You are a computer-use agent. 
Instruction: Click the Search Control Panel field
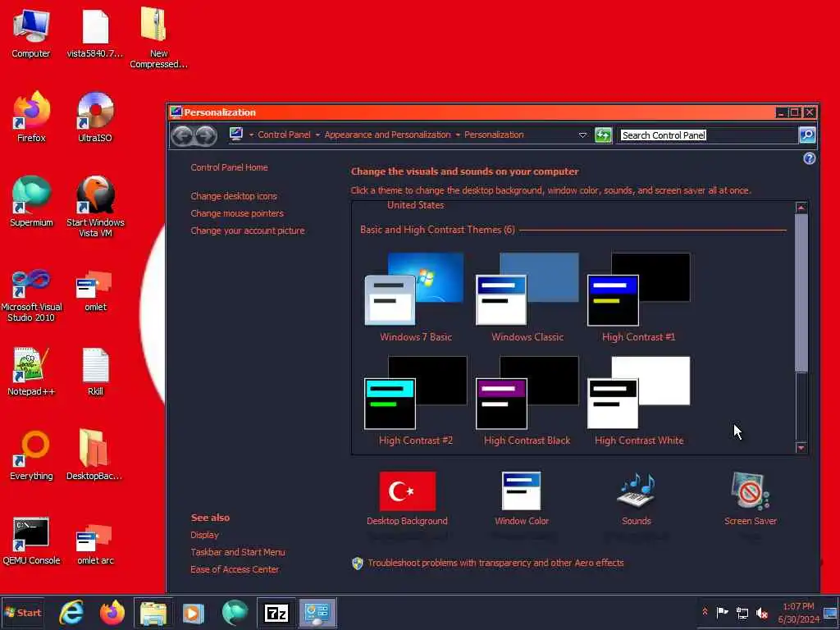[707, 135]
